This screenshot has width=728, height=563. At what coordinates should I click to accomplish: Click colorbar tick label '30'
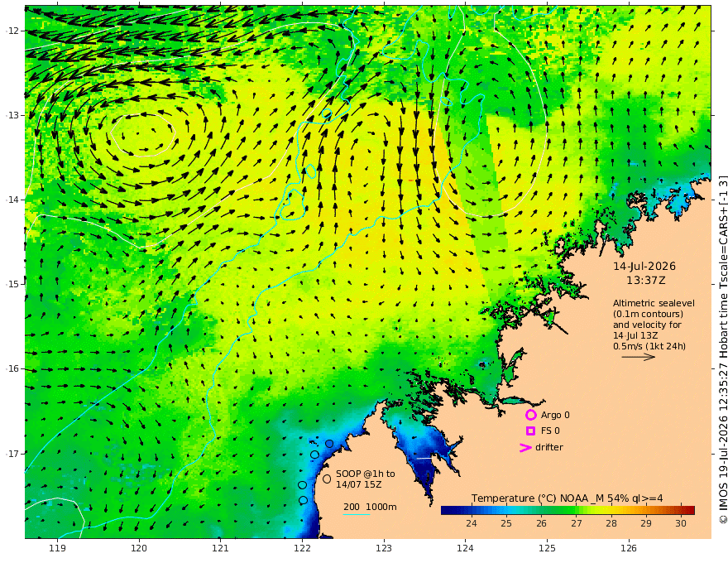[681, 523]
